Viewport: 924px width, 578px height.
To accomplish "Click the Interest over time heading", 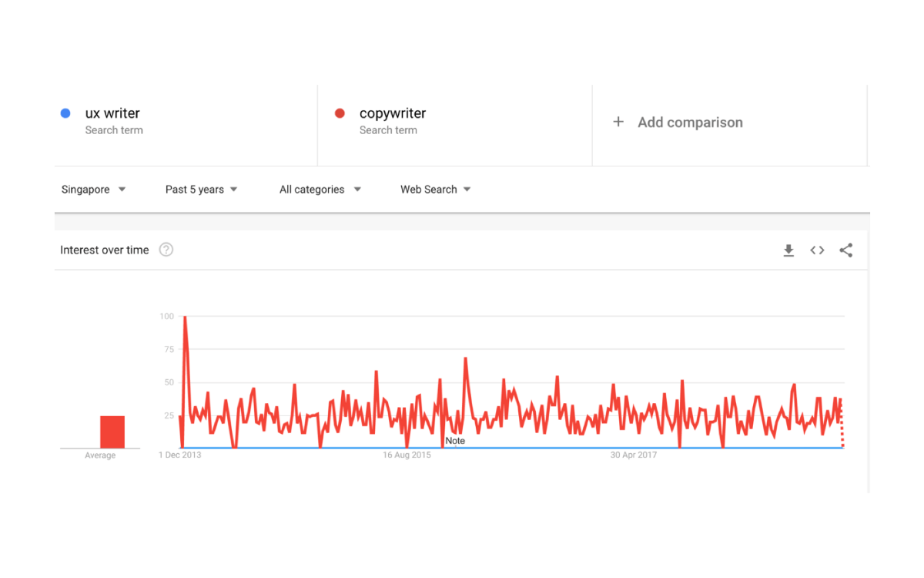I will click(105, 250).
